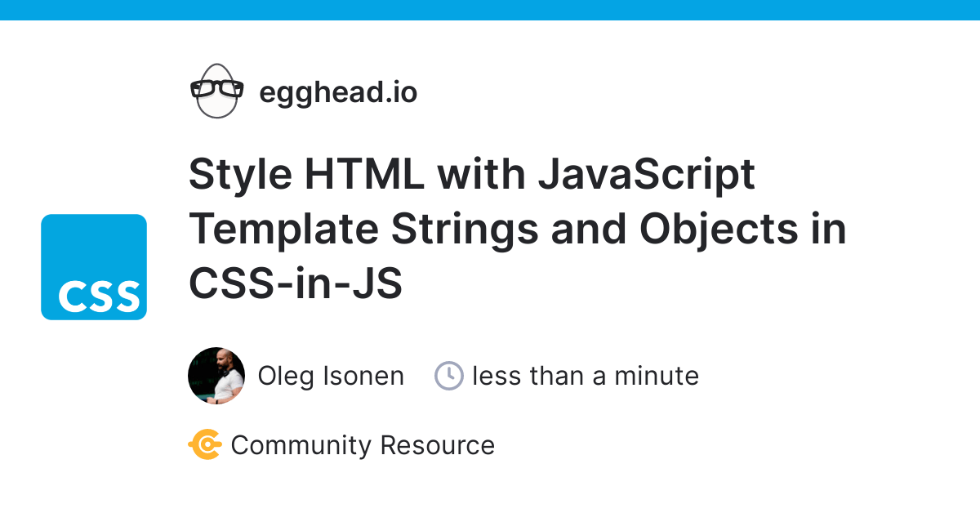The height and width of the screenshot is (513, 980).
Task: Click the clock duration icon
Action: 449,376
